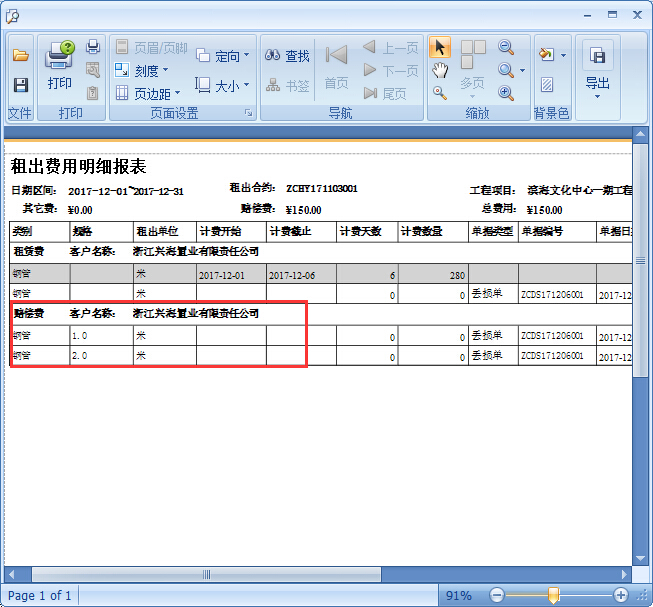Click the zoom out icon
This screenshot has width=653, height=607.
(x=506, y=47)
